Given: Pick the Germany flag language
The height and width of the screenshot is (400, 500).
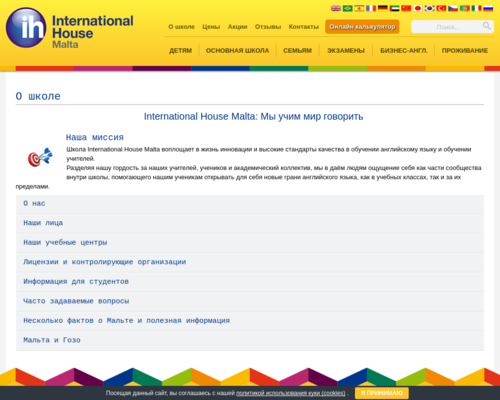Looking at the screenshot, I should [x=383, y=8].
